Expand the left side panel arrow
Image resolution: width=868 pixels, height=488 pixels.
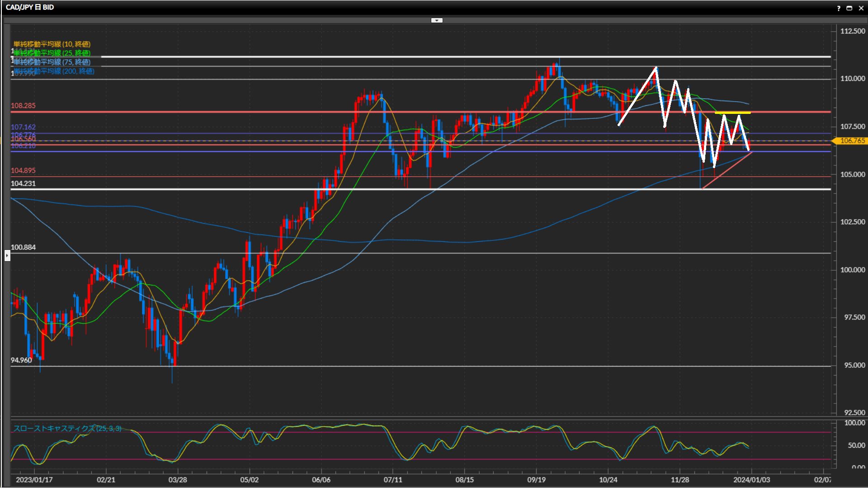(7, 256)
